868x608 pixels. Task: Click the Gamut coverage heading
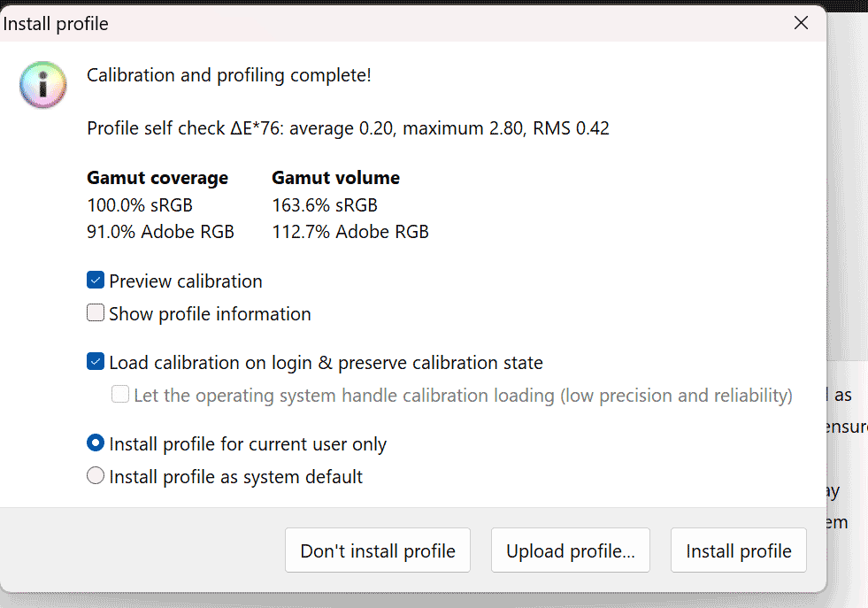pos(157,178)
